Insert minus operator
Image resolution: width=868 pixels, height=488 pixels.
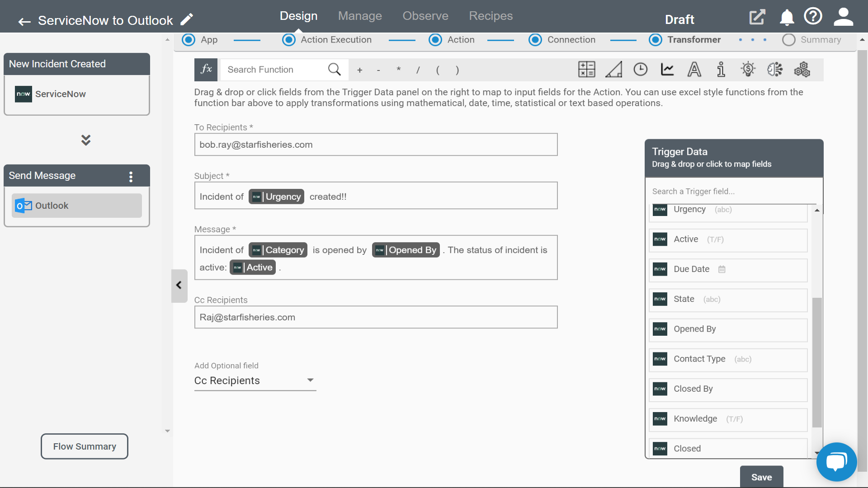pos(378,70)
